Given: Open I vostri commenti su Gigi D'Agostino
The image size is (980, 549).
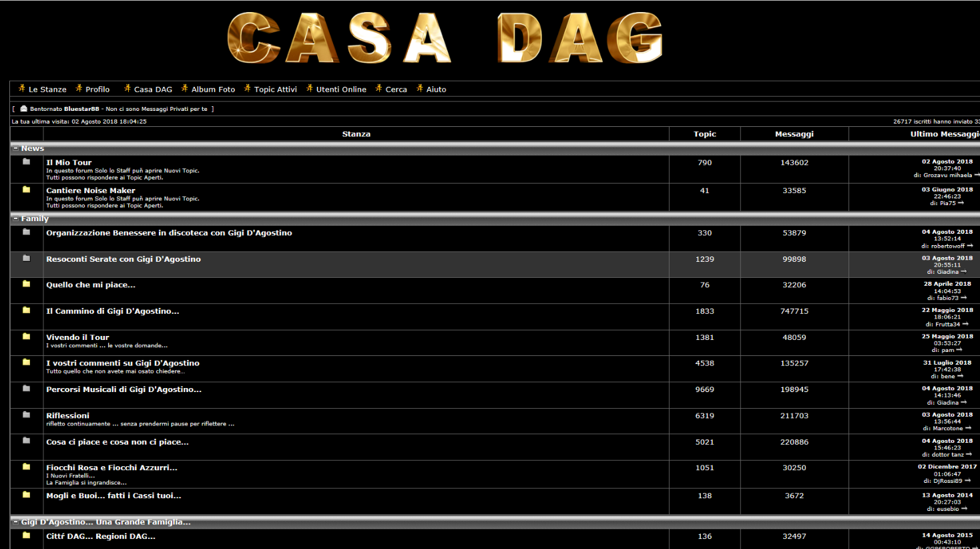Looking at the screenshot, I should (123, 363).
